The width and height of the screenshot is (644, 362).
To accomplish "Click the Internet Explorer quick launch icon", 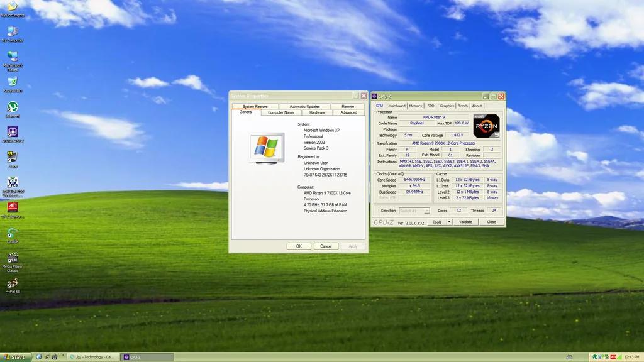I will [x=39, y=357].
